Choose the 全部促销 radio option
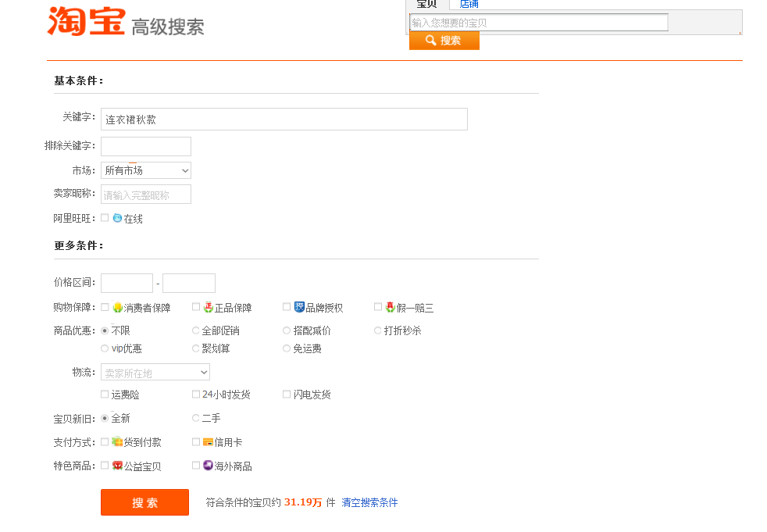This screenshot has width=767, height=532. click(x=196, y=330)
